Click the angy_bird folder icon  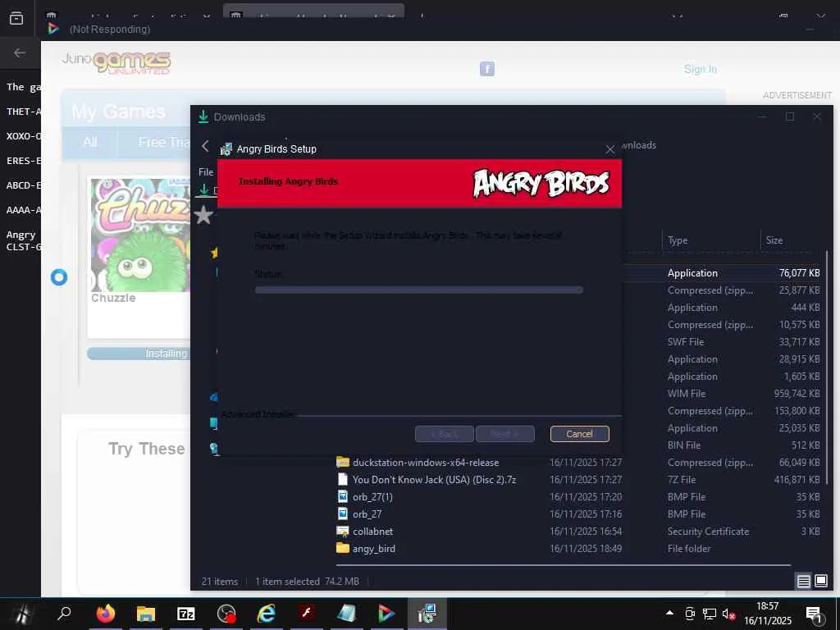point(342,547)
